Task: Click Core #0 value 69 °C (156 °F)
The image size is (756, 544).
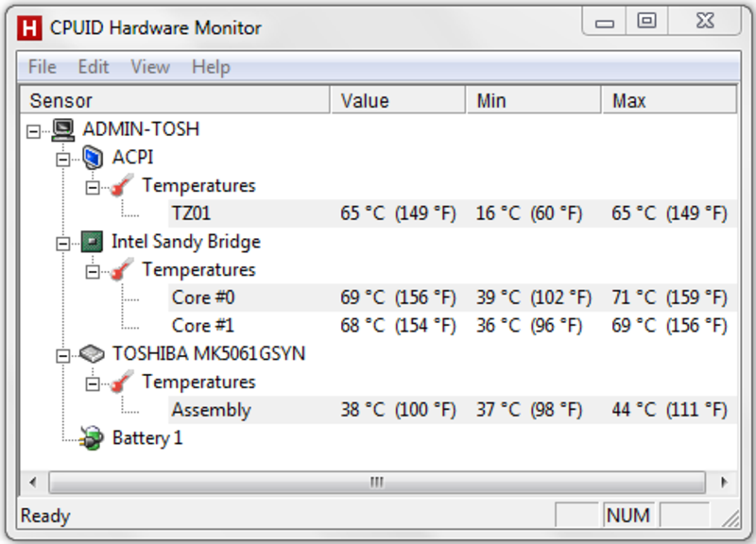Action: [x=398, y=297]
